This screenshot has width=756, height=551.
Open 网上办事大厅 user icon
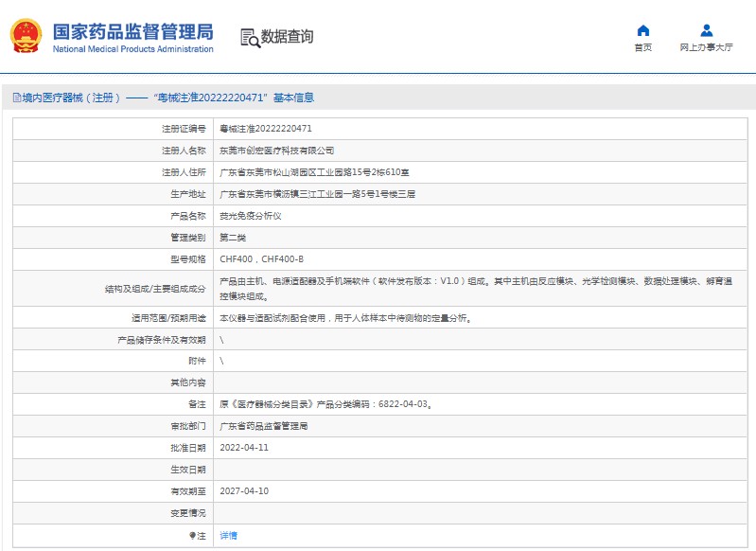(707, 31)
